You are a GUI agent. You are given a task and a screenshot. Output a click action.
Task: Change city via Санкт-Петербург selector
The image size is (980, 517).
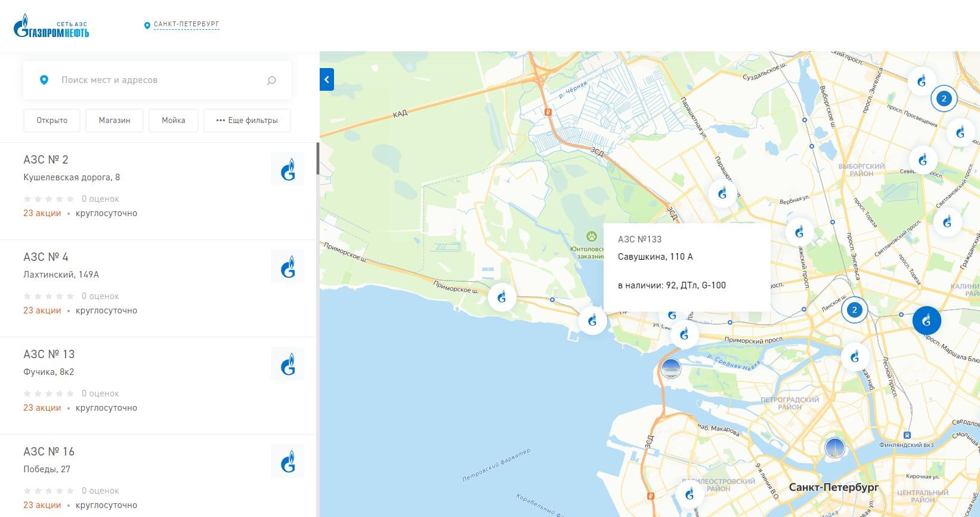186,24
